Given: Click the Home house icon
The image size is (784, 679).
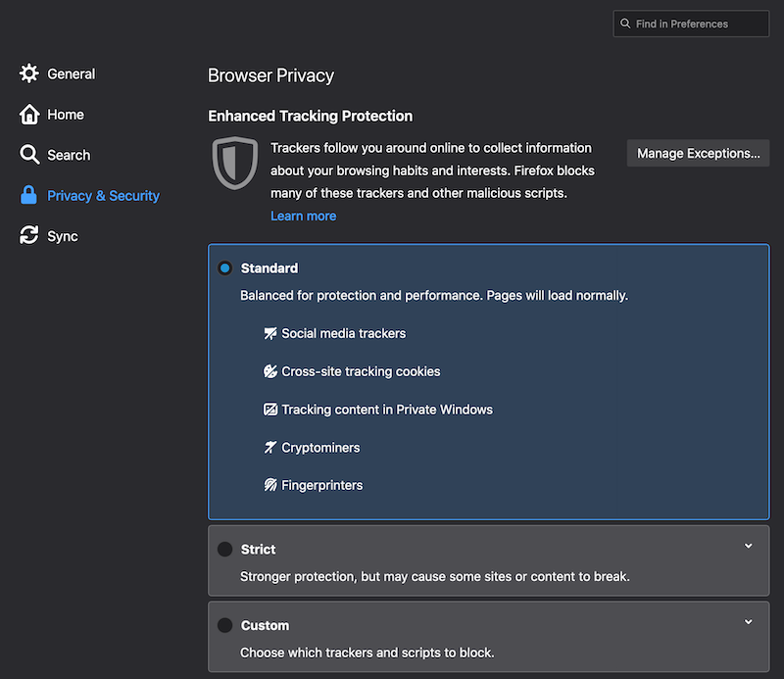Looking at the screenshot, I should click(x=29, y=115).
